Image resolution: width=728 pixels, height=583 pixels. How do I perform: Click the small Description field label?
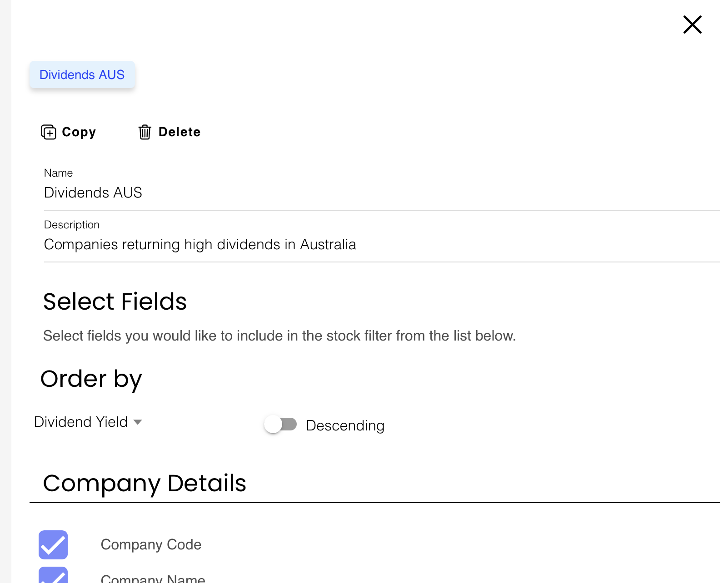pyautogui.click(x=72, y=225)
